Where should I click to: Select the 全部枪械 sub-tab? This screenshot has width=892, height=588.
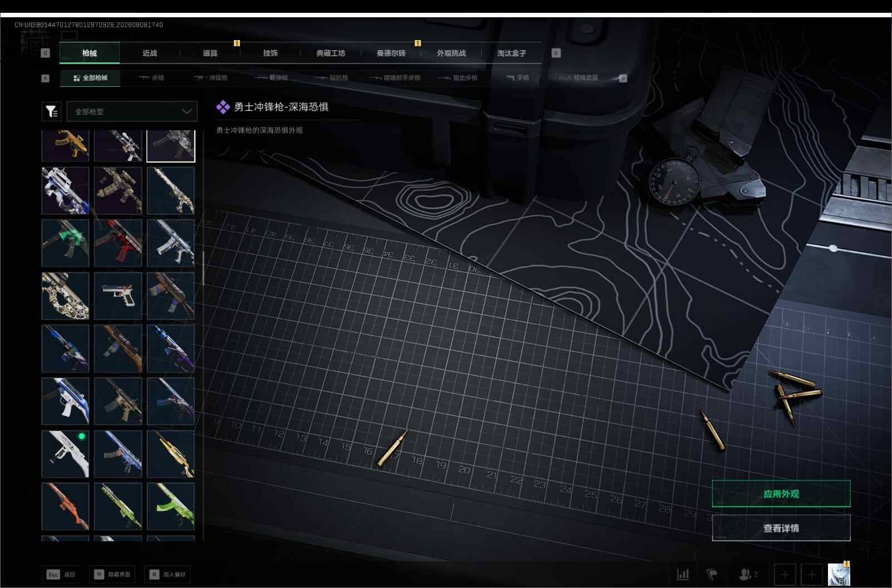click(90, 78)
